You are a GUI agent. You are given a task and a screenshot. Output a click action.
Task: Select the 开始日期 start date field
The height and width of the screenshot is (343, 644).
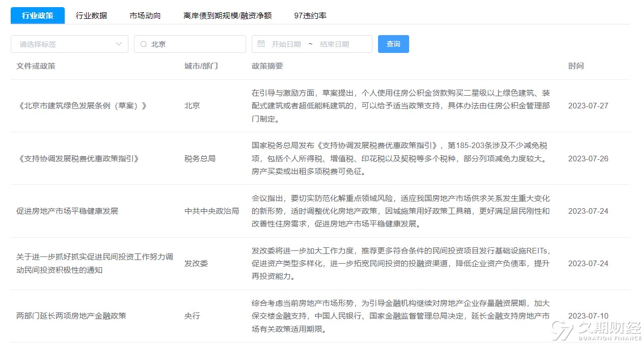click(x=286, y=44)
